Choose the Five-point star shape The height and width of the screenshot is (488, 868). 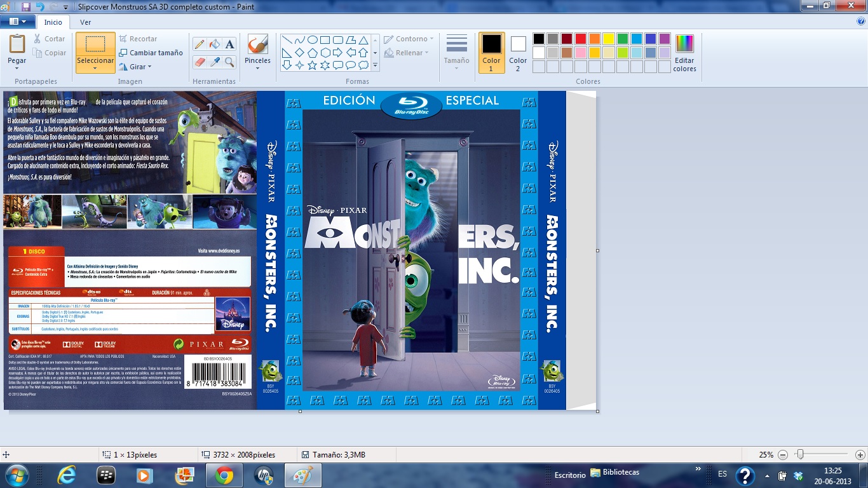(x=312, y=65)
